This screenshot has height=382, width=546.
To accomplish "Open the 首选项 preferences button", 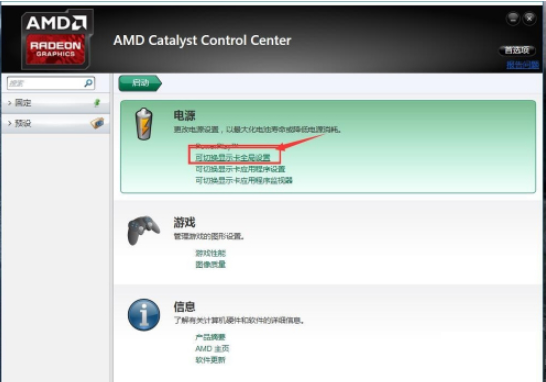I will (x=517, y=50).
